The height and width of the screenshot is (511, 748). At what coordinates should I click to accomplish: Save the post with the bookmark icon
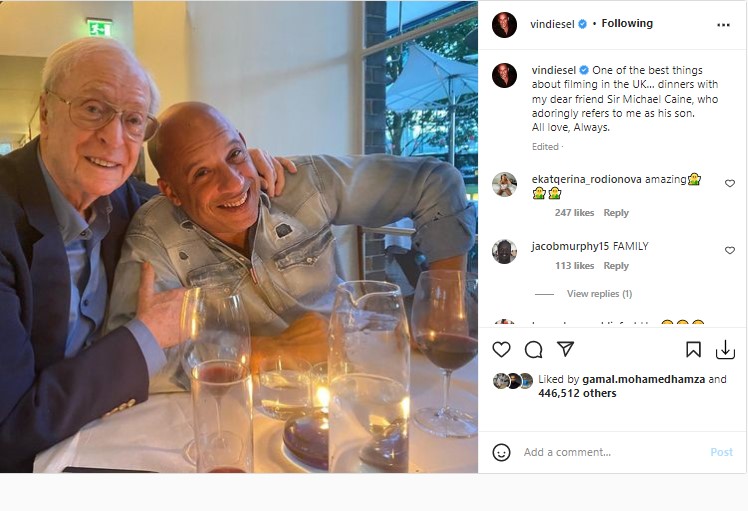[x=693, y=349]
